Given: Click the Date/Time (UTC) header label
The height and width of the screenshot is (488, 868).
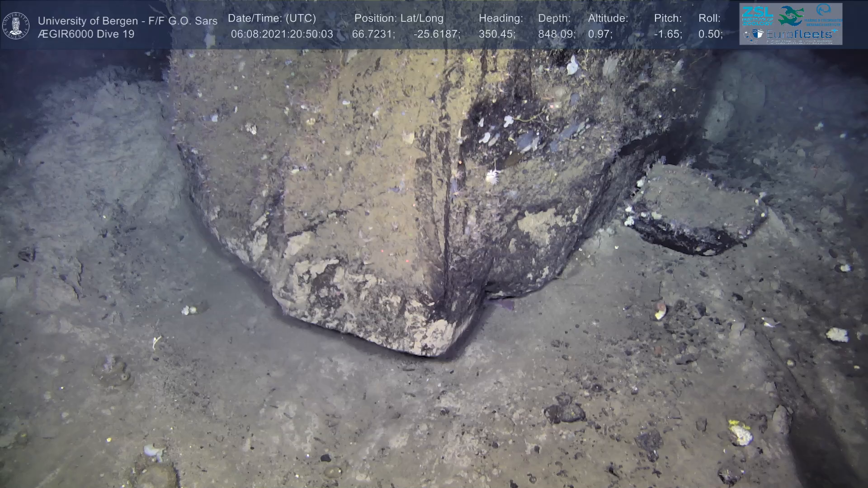Looking at the screenshot, I should pyautogui.click(x=272, y=19).
